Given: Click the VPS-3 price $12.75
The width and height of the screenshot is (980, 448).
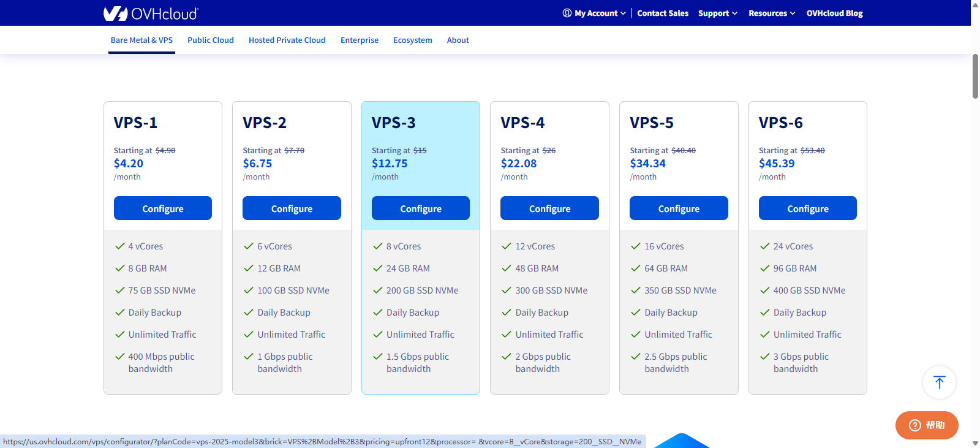Looking at the screenshot, I should point(390,164).
